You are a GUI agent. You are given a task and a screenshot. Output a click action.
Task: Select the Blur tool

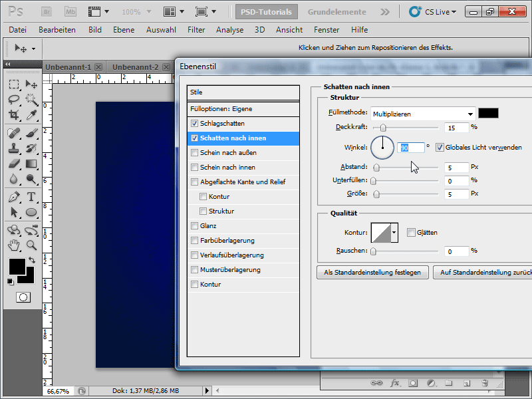pos(14,179)
